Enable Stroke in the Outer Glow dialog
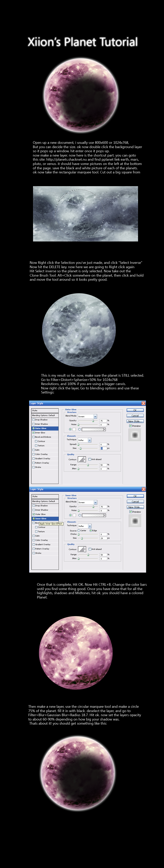The image size is (164, 868). click(33, 467)
